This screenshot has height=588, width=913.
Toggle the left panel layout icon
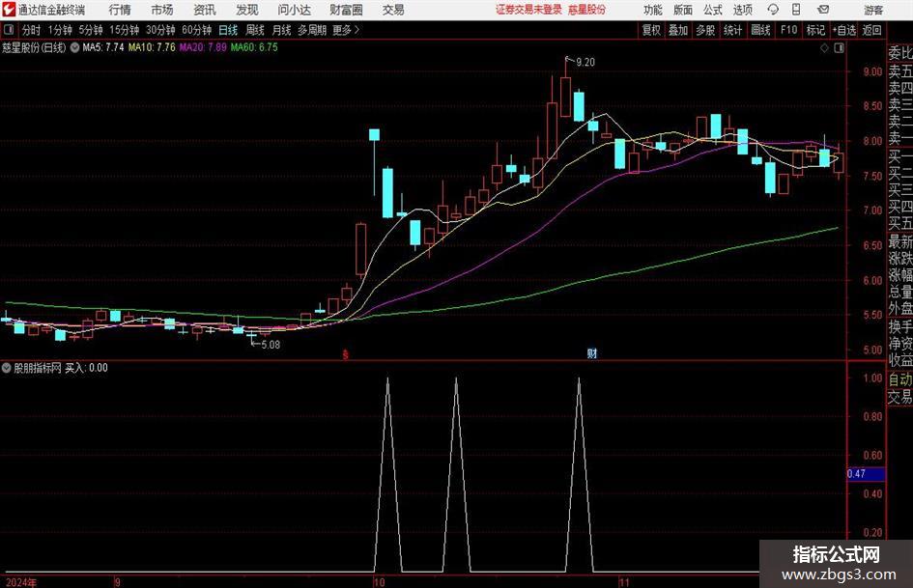9,30
